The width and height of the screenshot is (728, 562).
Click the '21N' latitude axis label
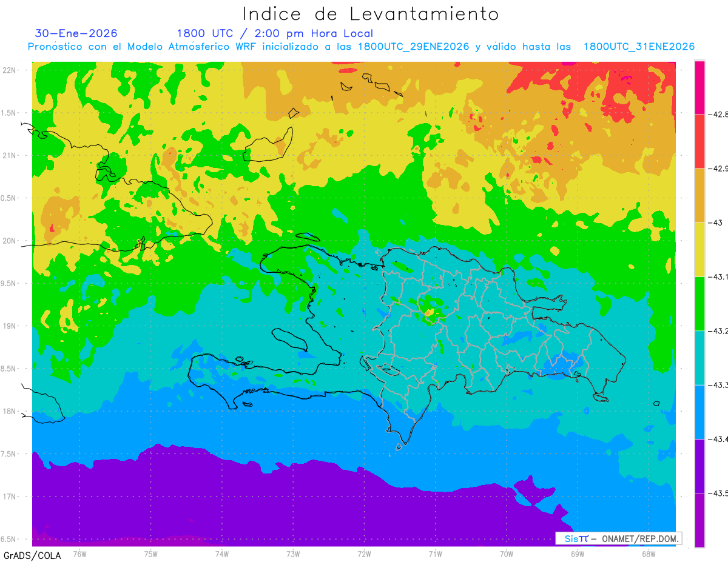click(x=10, y=155)
